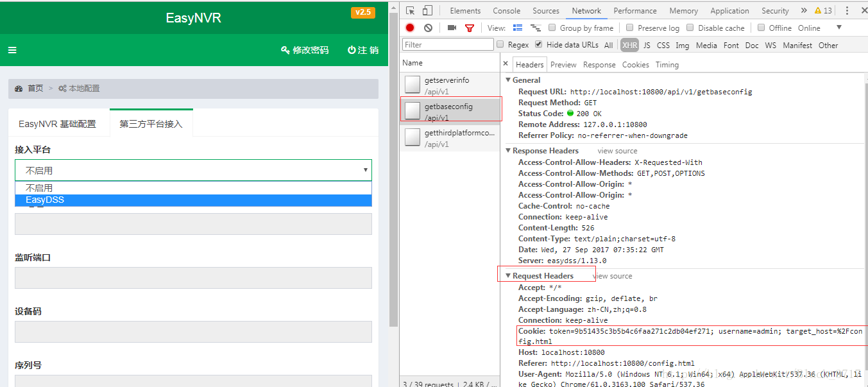The image size is (868, 387).
Task: Uncheck Hide data URLs
Action: 538,44
